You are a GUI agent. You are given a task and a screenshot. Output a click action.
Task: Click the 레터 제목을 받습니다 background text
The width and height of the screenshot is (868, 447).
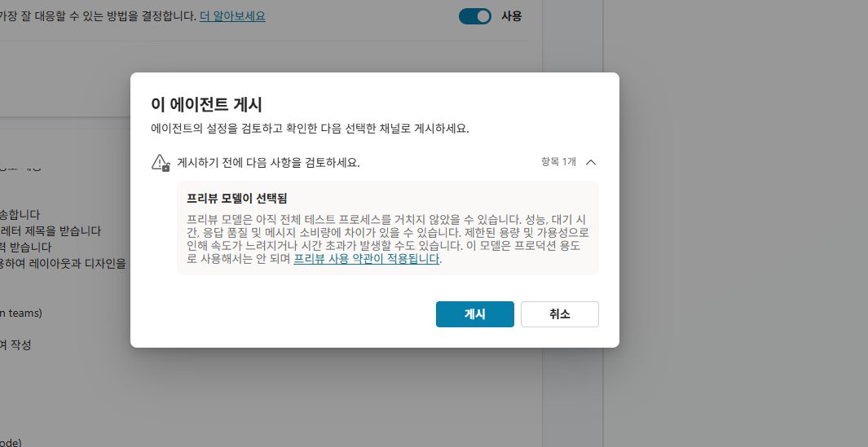[x=51, y=230]
